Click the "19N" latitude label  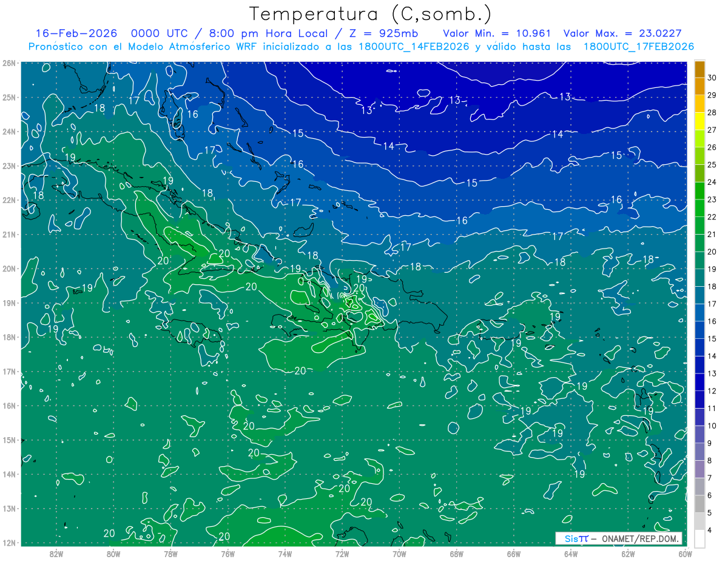pyautogui.click(x=9, y=303)
